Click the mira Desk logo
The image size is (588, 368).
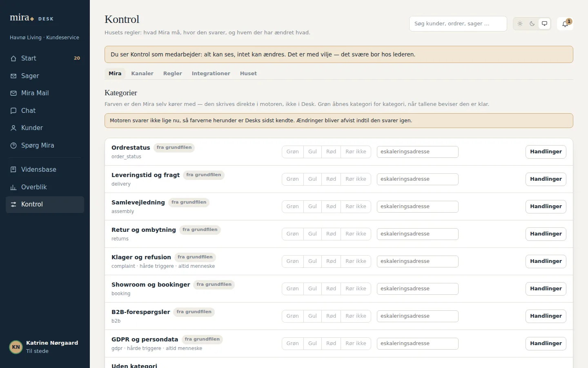point(32,18)
